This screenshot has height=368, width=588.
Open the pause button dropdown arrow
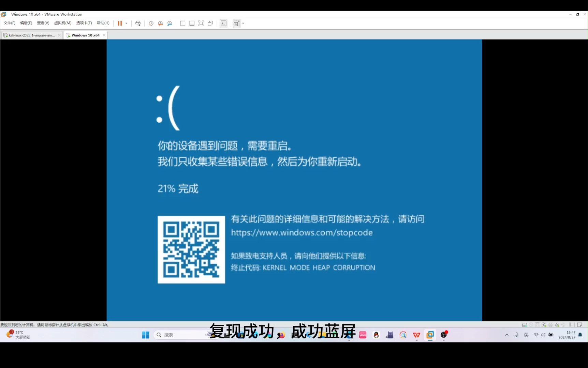(126, 23)
